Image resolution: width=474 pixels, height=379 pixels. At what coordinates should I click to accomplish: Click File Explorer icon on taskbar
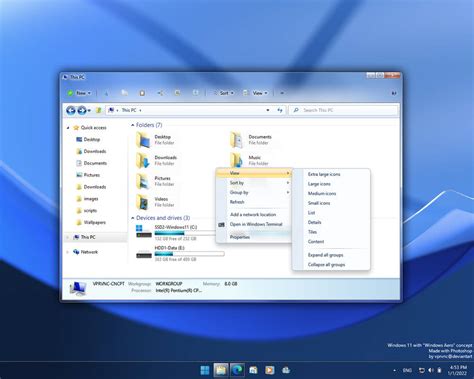221,370
